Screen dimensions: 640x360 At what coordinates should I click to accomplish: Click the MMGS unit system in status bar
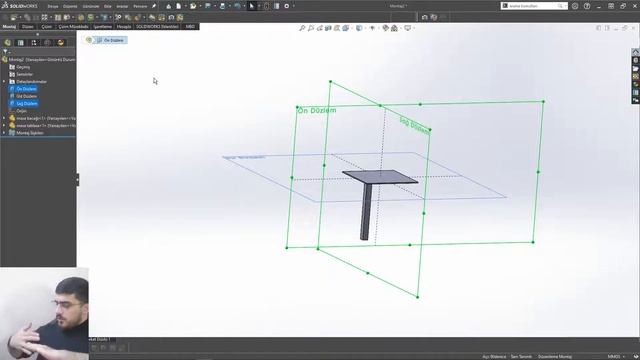pyautogui.click(x=613, y=357)
